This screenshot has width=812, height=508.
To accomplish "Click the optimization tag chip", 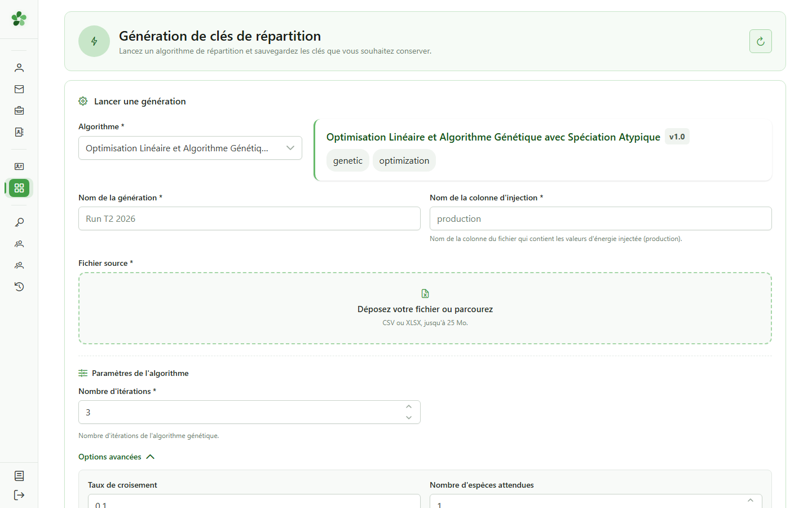I will [x=404, y=160].
